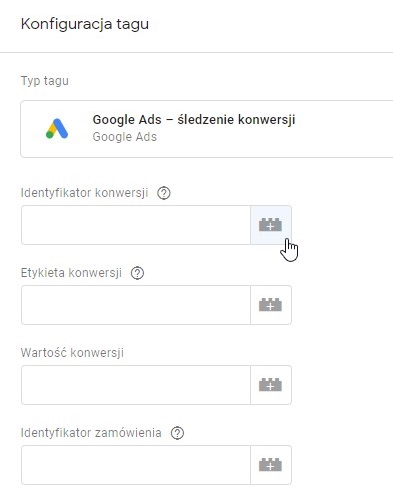
Task: Focus the Wartość konwersji text box
Action: (136, 385)
